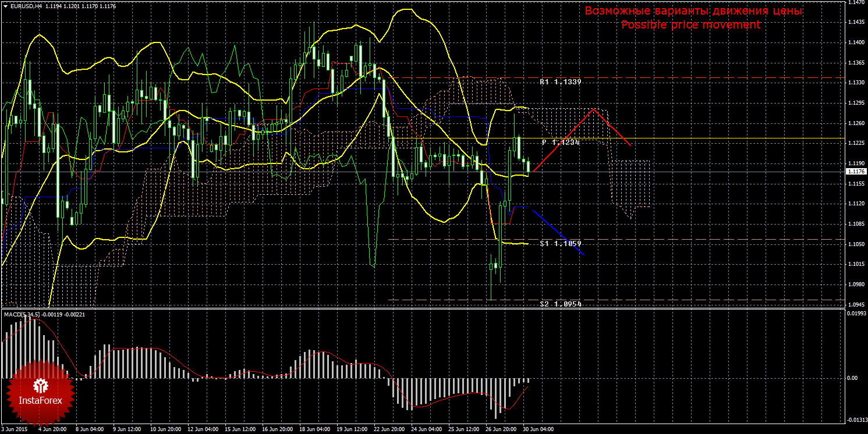The image size is (868, 434).
Task: Click the Russian title text above the chart
Action: pos(693,11)
